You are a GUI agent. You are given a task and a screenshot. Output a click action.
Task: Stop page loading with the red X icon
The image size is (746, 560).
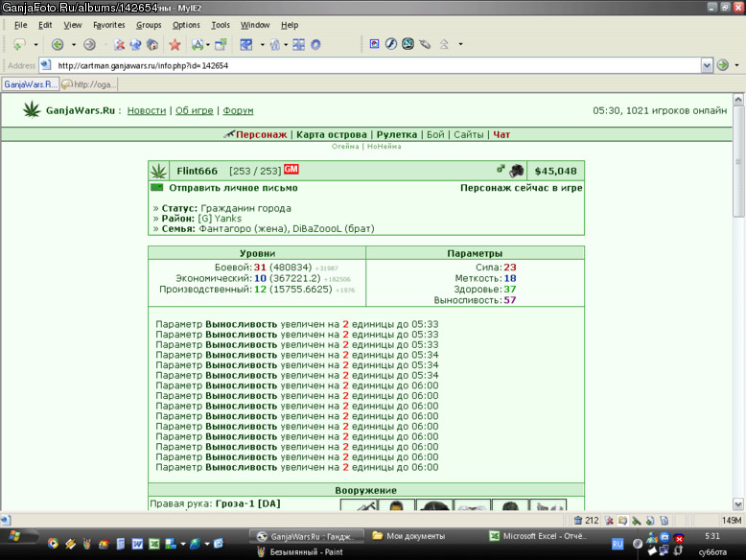[120, 44]
